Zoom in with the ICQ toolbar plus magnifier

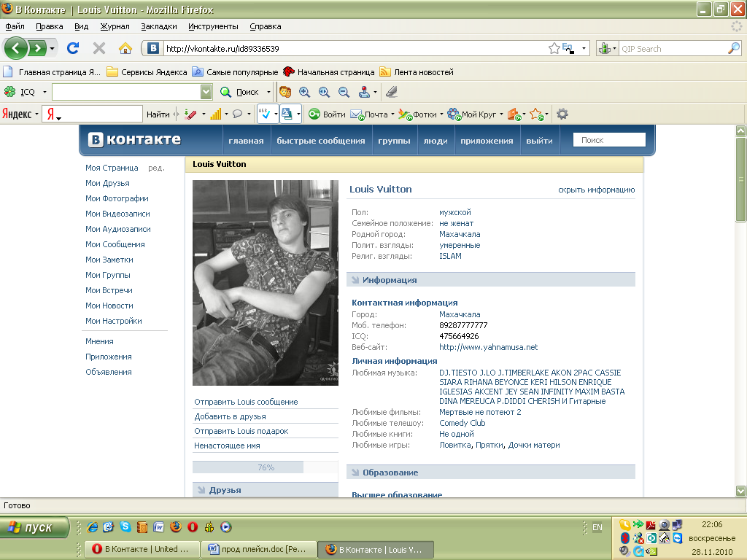(304, 92)
